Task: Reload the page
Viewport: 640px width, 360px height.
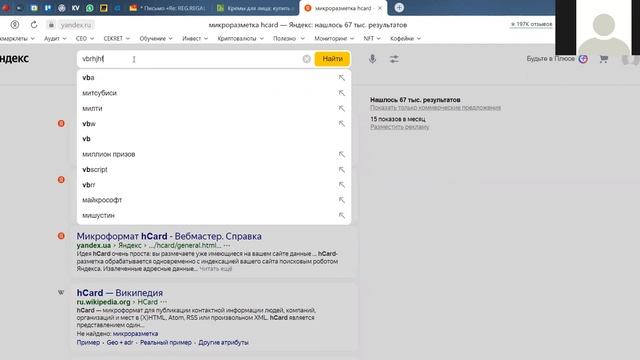Action: (x=34, y=25)
